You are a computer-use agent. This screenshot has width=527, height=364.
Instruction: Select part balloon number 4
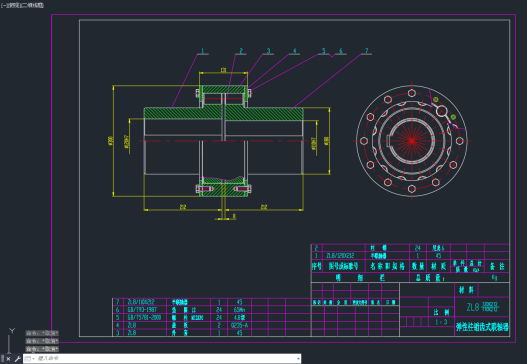295,51
